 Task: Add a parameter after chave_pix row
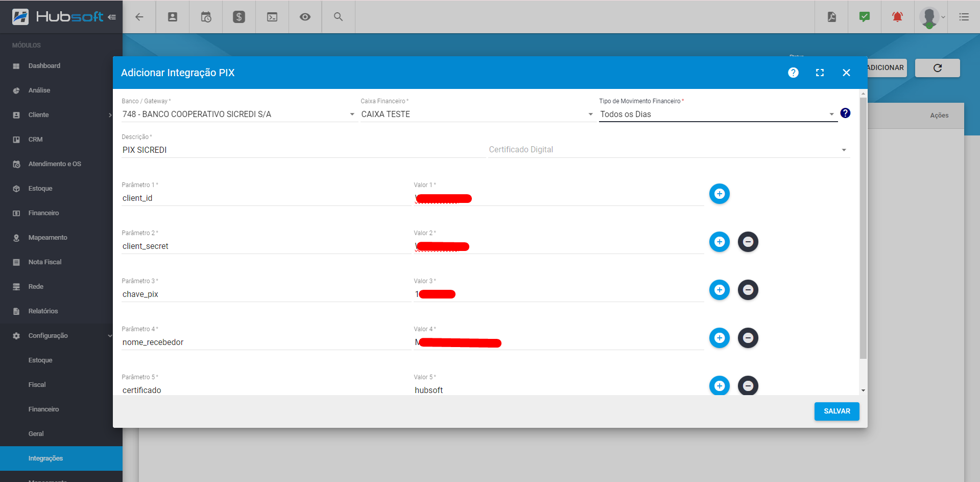point(719,290)
